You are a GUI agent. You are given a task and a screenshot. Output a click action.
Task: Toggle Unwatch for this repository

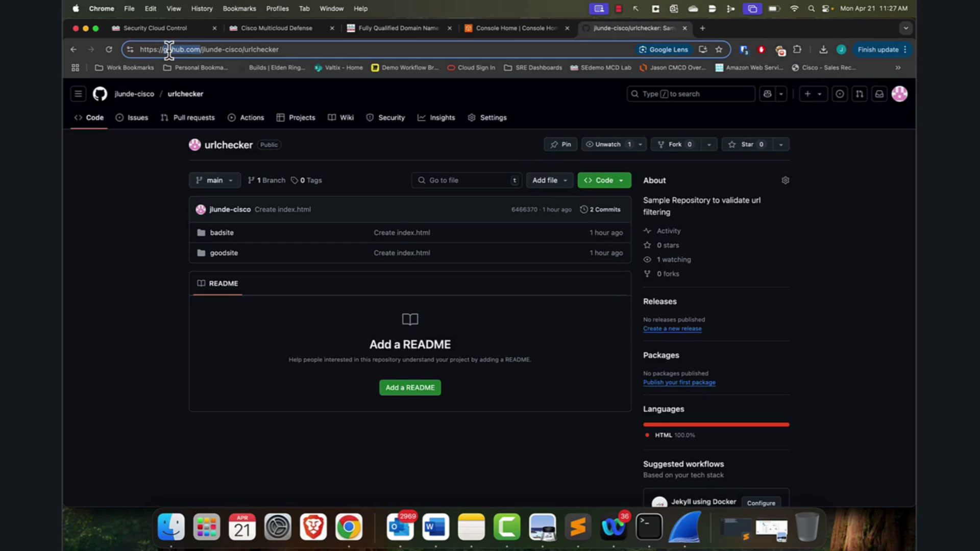[x=608, y=144]
